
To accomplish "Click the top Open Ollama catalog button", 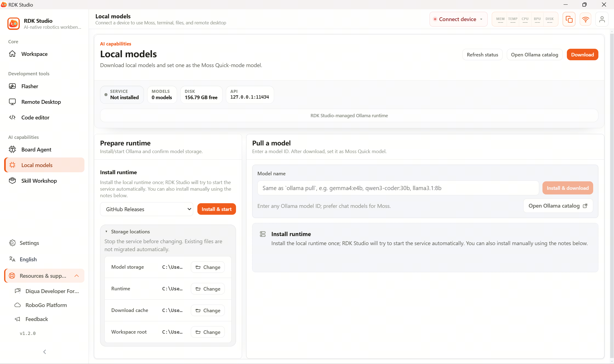I will click(x=535, y=55).
